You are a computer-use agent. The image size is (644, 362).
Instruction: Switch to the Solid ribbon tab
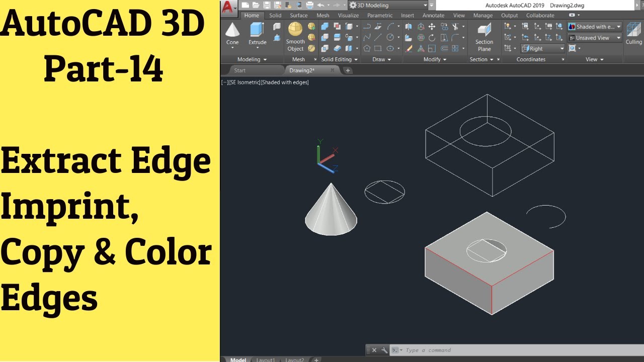pyautogui.click(x=275, y=16)
